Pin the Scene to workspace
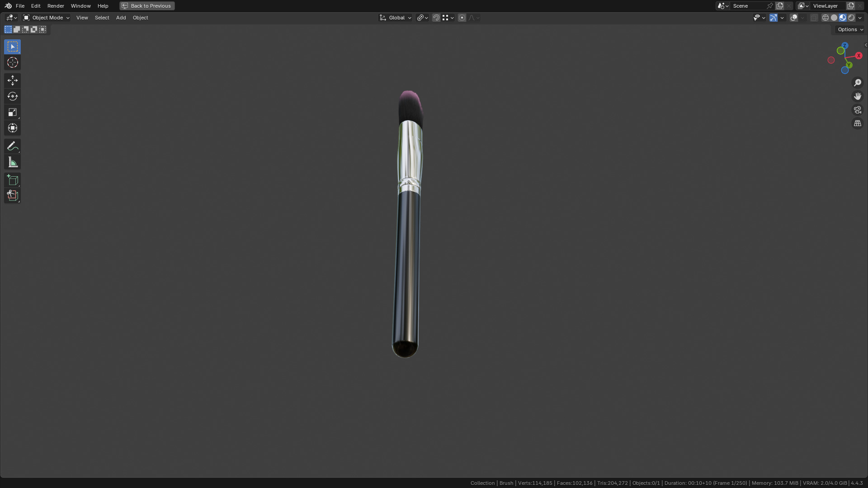Screen dimensions: 868x488 770,6
